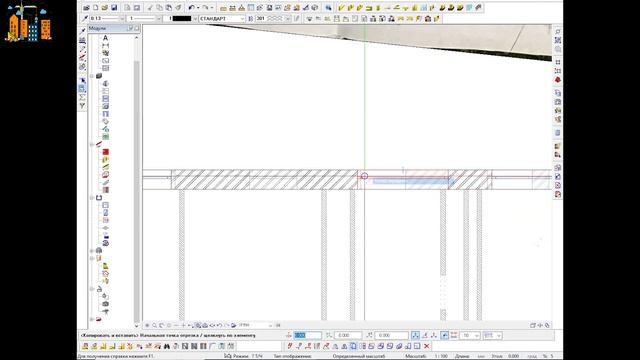Click the last icon of upper-right yellow toolbar
640x360 pixels.
[x=478, y=7]
